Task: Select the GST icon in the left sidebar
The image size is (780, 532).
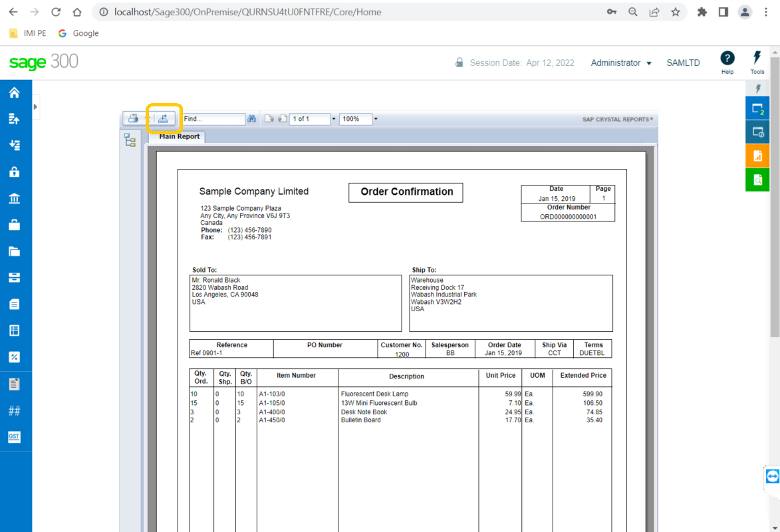Action: pyautogui.click(x=15, y=437)
